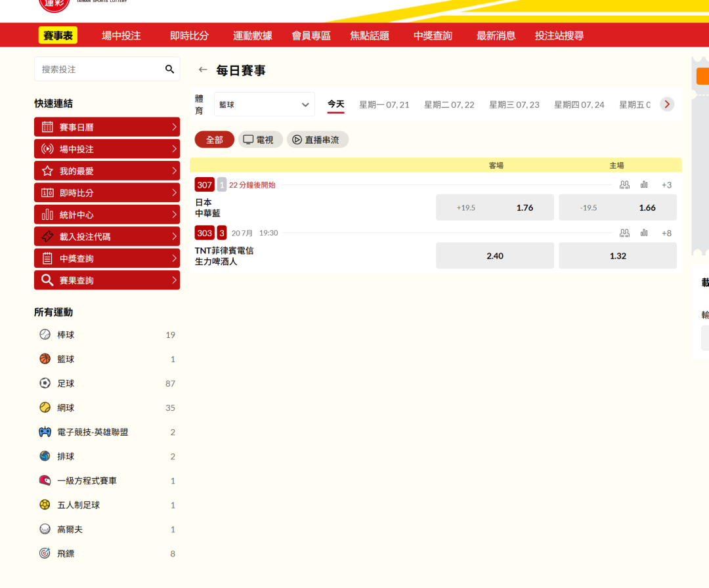Open the 即時比分 top menu item
This screenshot has width=709, height=588.
[x=190, y=35]
